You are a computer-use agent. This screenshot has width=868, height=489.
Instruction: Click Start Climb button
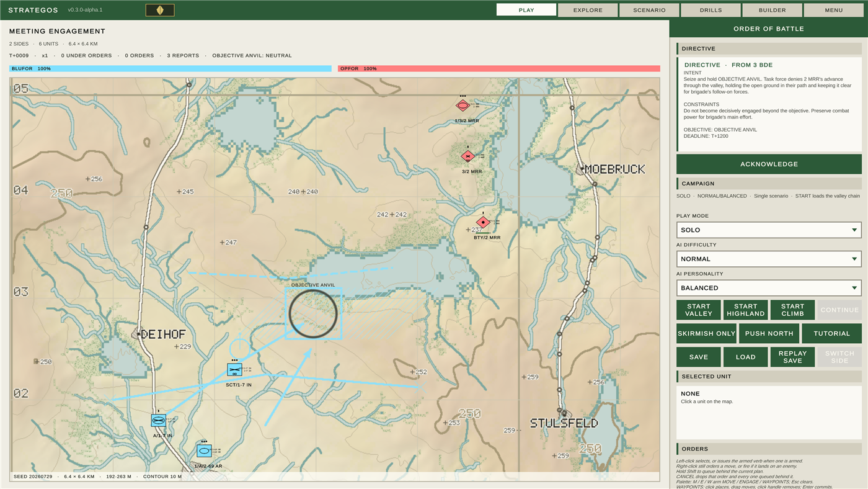[x=792, y=310]
